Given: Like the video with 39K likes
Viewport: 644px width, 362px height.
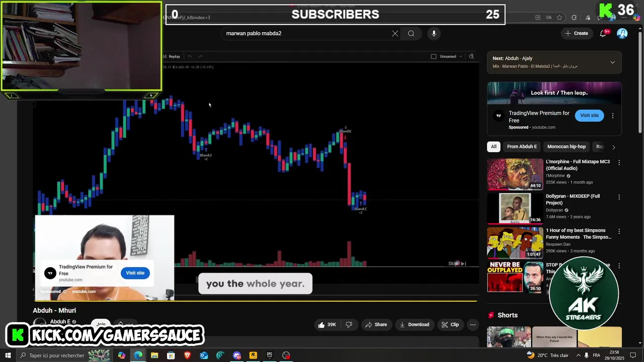Looking at the screenshot, I should 327,325.
